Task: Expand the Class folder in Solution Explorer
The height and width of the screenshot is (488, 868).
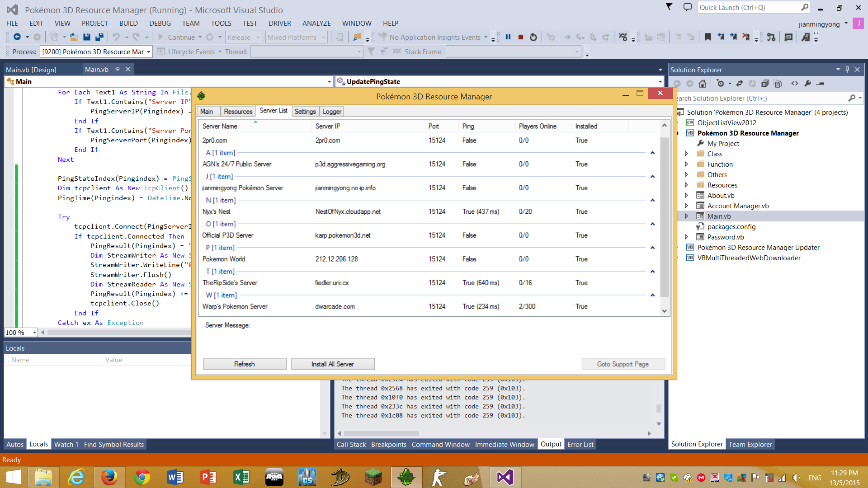Action: click(686, 154)
